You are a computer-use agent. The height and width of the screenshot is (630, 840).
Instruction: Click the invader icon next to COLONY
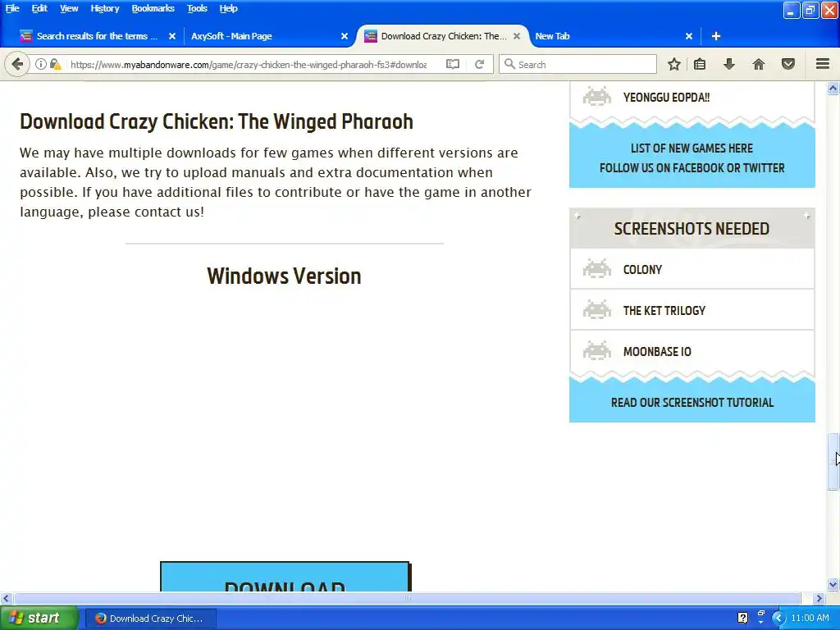[x=597, y=269]
